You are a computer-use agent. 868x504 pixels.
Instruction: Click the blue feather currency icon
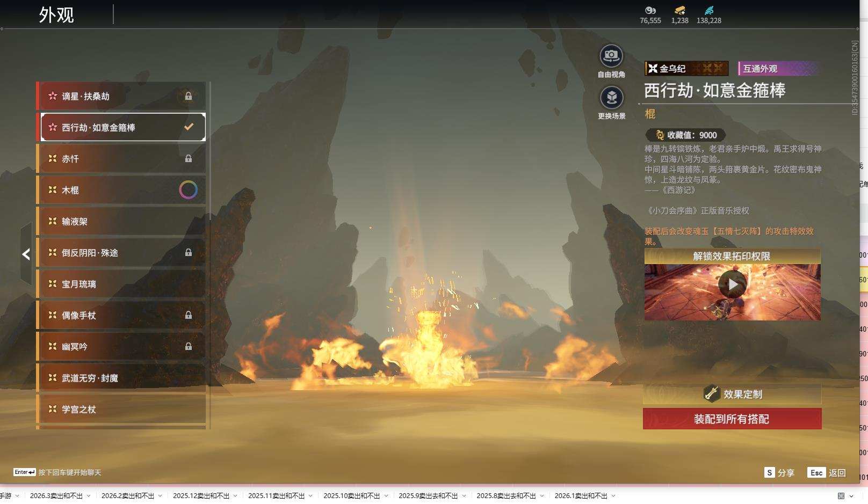coord(709,10)
